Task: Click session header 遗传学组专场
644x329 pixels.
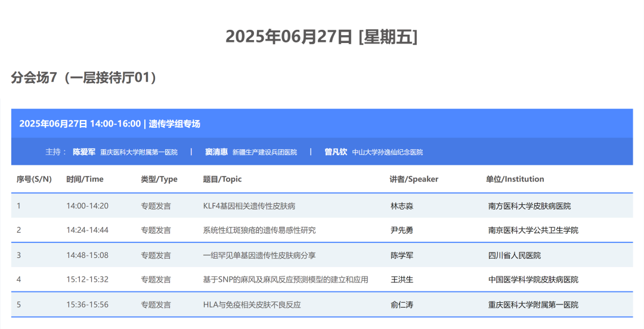Action: point(174,124)
